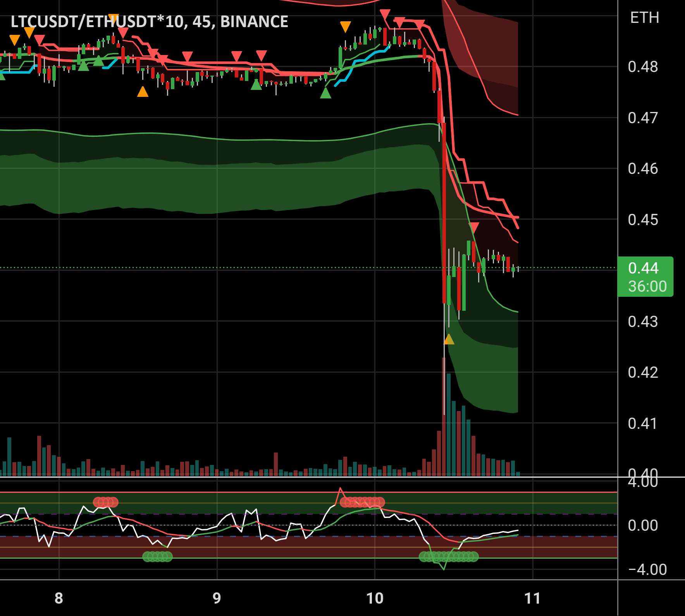Click date label 9 on the time axis
This screenshot has width=685, height=616.
[x=217, y=598]
